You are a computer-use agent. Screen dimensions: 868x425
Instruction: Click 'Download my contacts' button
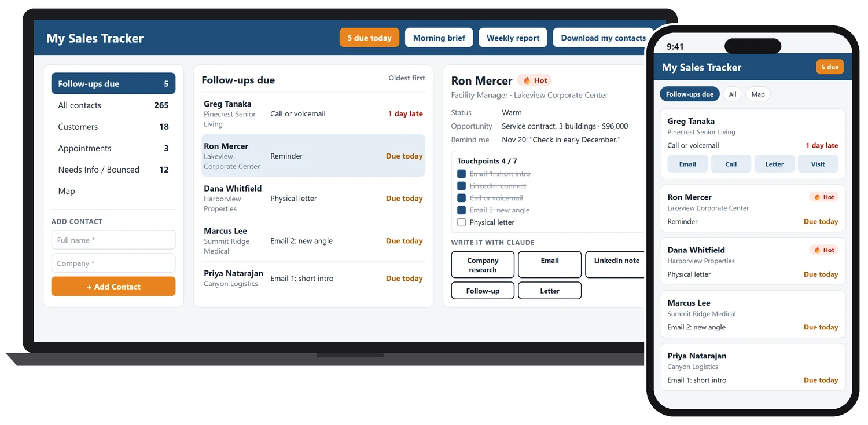603,38
